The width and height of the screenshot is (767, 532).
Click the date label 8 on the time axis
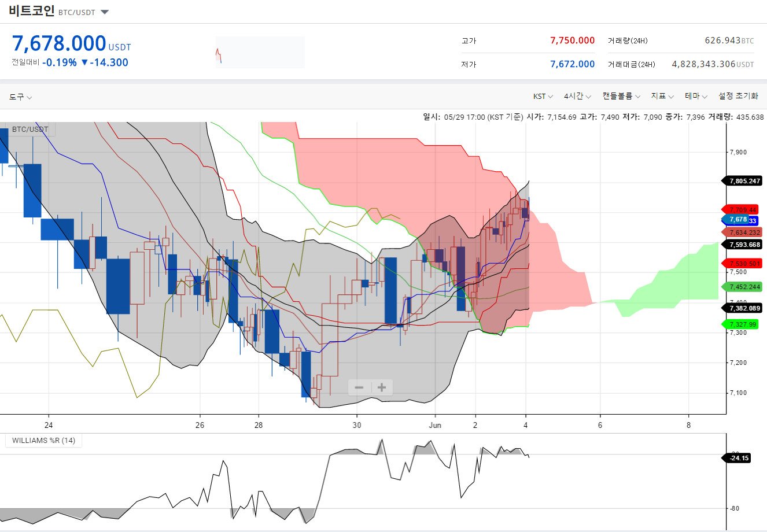click(689, 425)
